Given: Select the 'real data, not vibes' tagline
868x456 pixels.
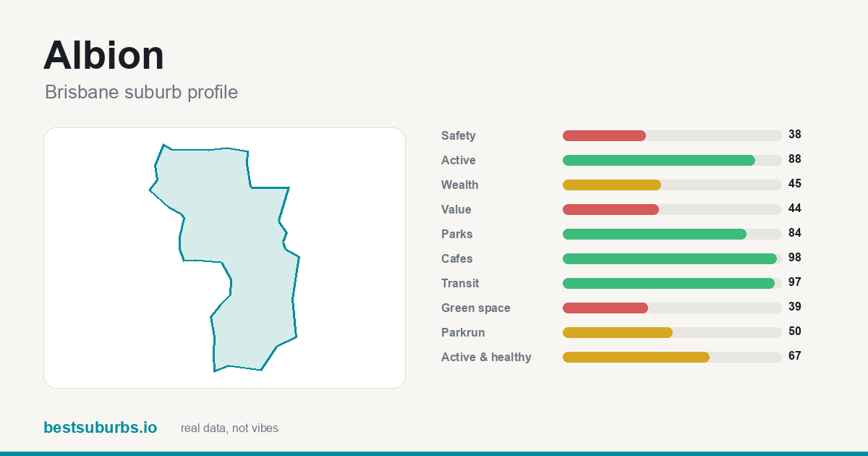Looking at the screenshot, I should coord(229,428).
